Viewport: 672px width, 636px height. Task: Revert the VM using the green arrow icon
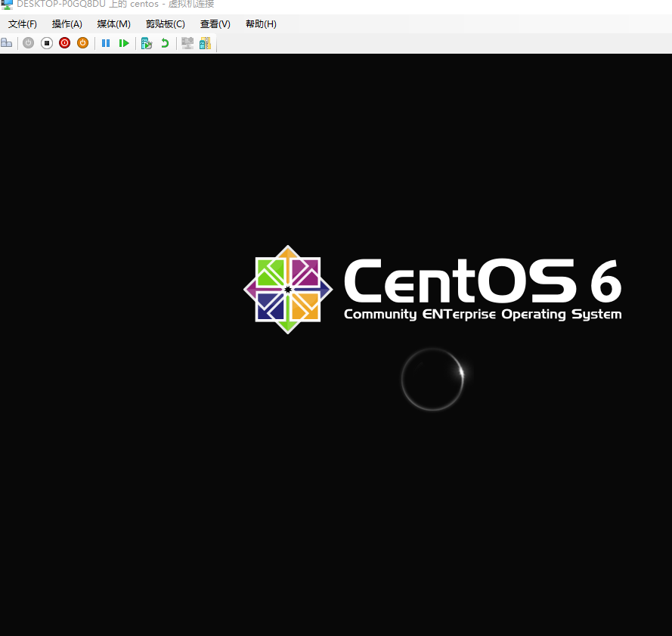pyautogui.click(x=165, y=43)
